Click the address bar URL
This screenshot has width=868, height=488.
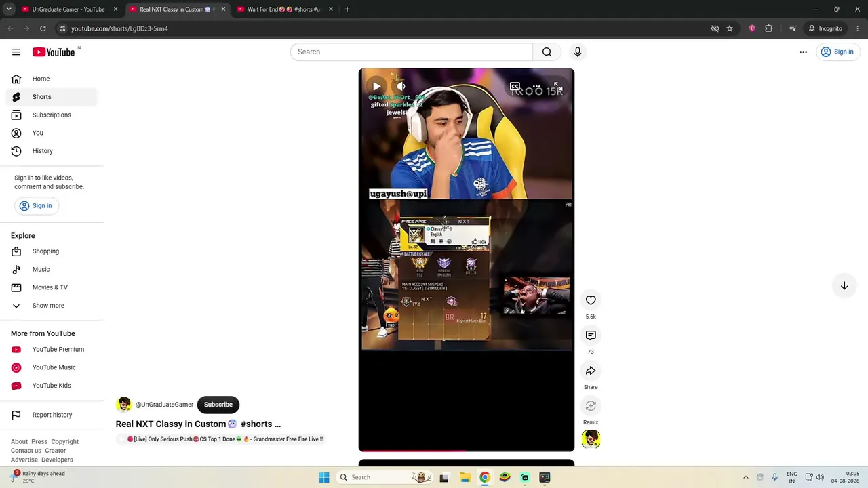(x=119, y=28)
